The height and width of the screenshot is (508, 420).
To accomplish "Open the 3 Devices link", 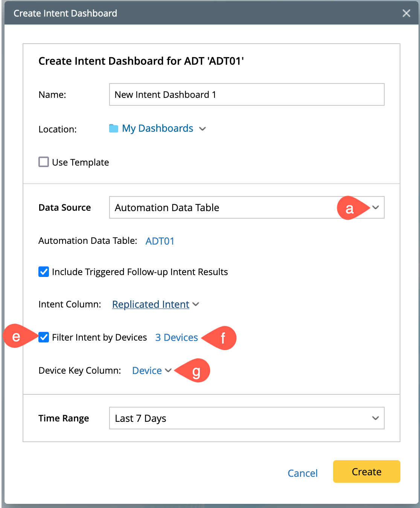I will (x=177, y=338).
